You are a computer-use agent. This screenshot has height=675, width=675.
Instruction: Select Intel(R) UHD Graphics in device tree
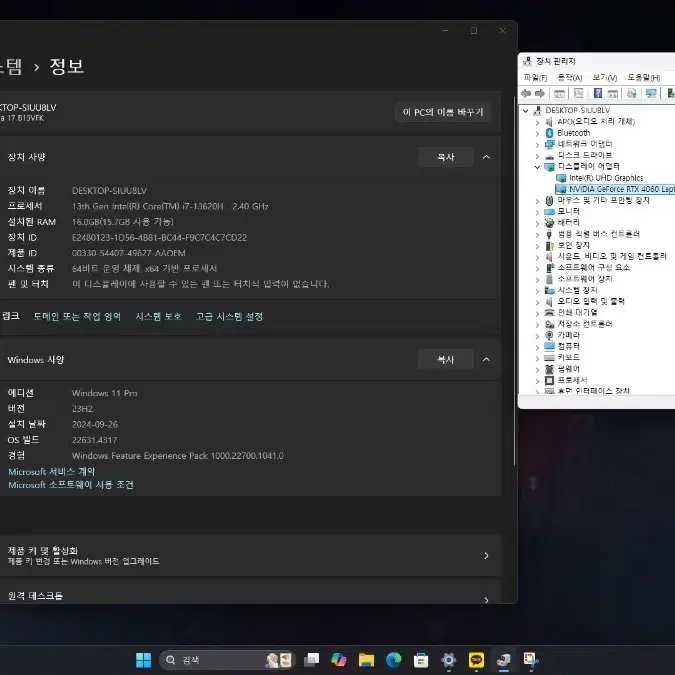tap(606, 178)
